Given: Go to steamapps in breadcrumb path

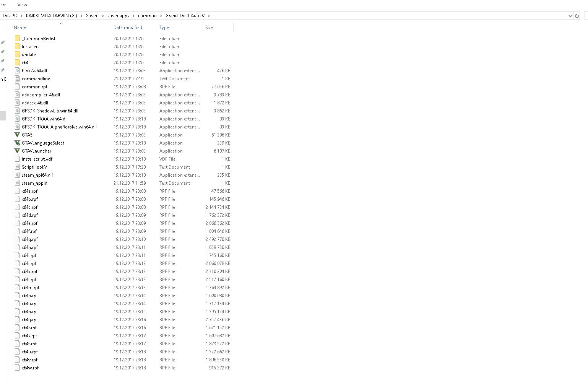Looking at the screenshot, I should tap(118, 16).
